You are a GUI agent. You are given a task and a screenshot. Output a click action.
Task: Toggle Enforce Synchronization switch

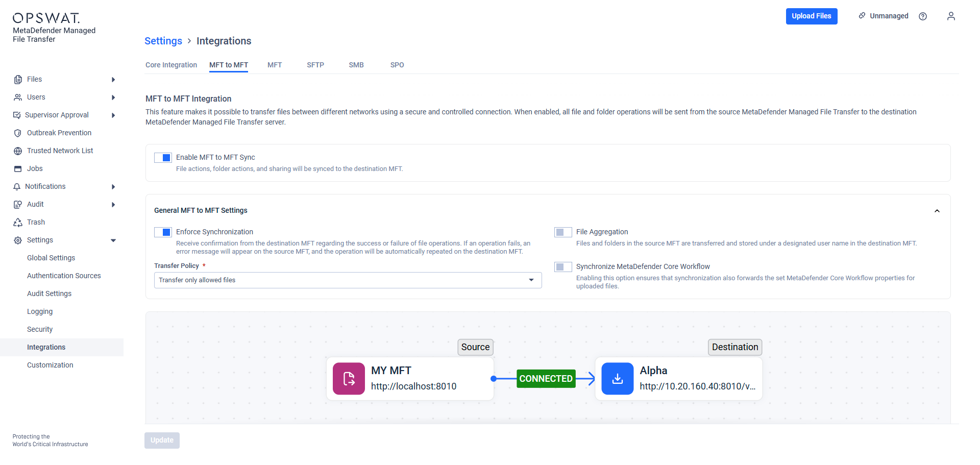(163, 232)
